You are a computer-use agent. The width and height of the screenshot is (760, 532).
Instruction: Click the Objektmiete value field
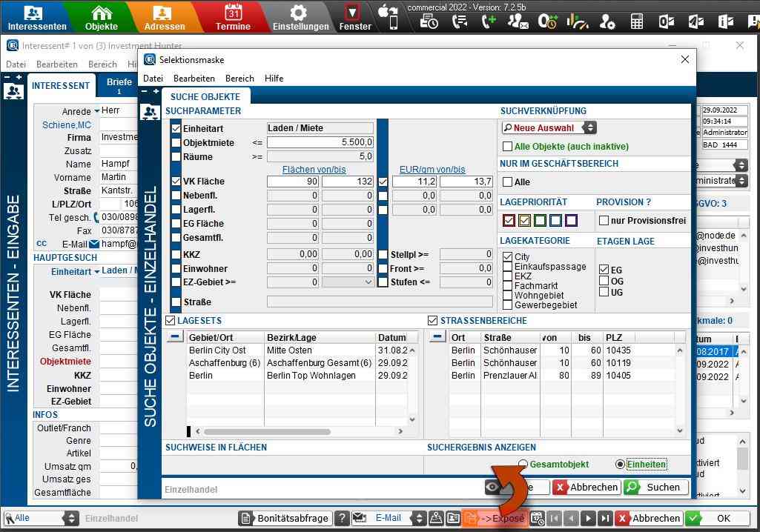click(320, 142)
